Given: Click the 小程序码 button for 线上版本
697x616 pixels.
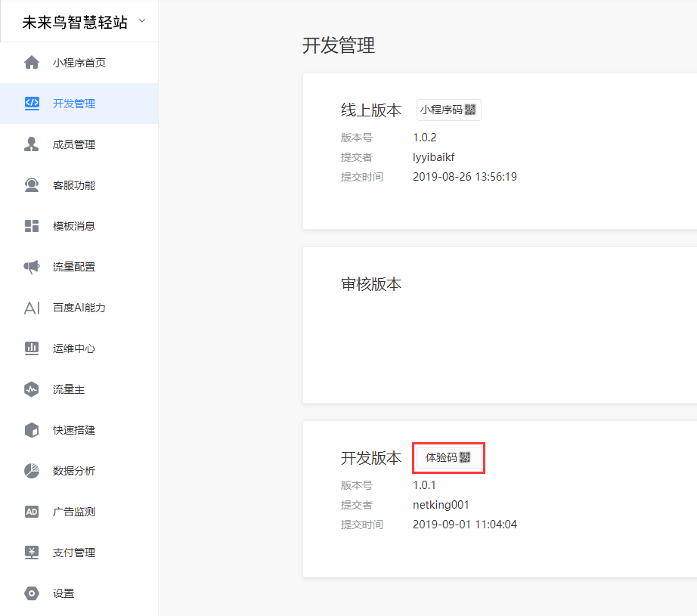Looking at the screenshot, I should [x=448, y=110].
